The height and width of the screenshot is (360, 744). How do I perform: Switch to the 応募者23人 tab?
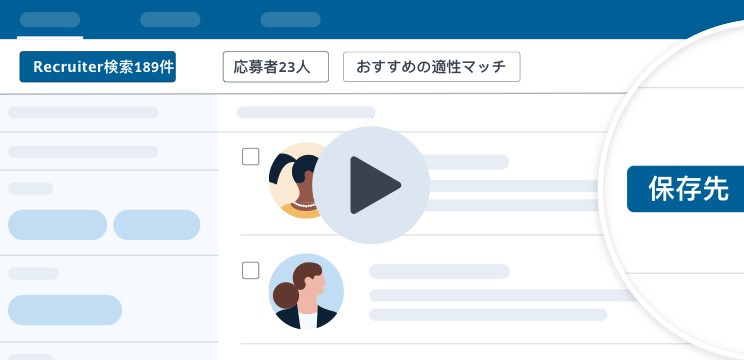tap(276, 67)
